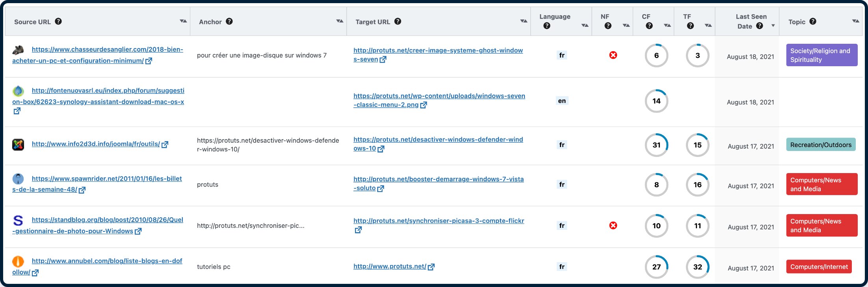Image resolution: width=868 pixels, height=287 pixels.
Task: Click the info2d3d.info favicon
Action: [18, 145]
